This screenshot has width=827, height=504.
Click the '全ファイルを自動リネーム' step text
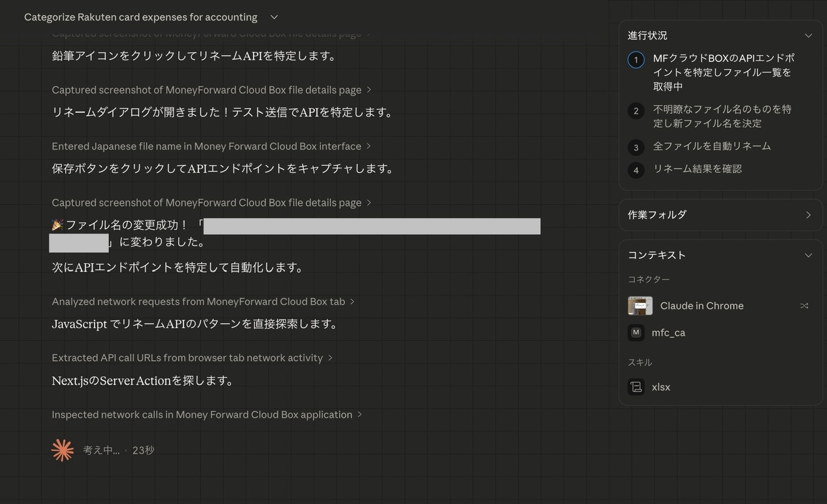pos(712,146)
